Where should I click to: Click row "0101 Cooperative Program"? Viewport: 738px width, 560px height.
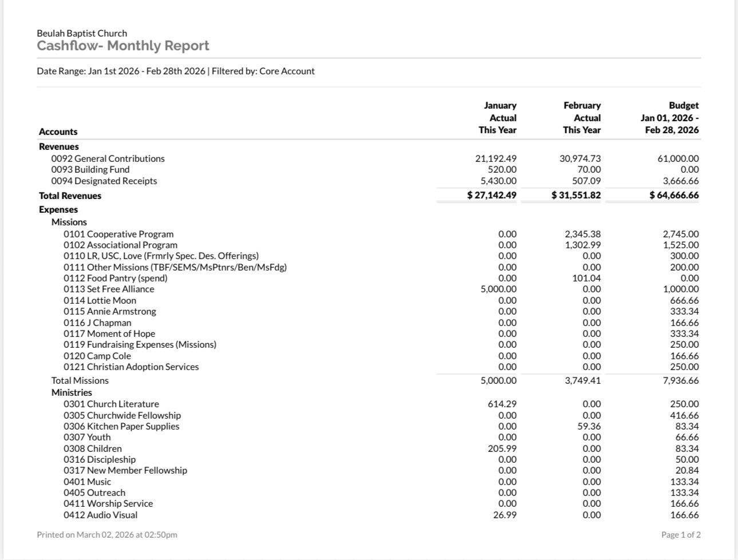click(369, 234)
